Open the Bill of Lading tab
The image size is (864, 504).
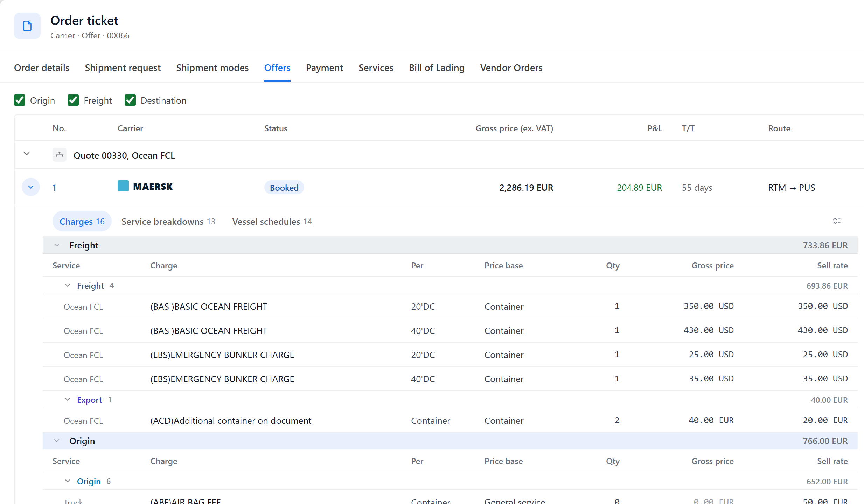(x=437, y=68)
